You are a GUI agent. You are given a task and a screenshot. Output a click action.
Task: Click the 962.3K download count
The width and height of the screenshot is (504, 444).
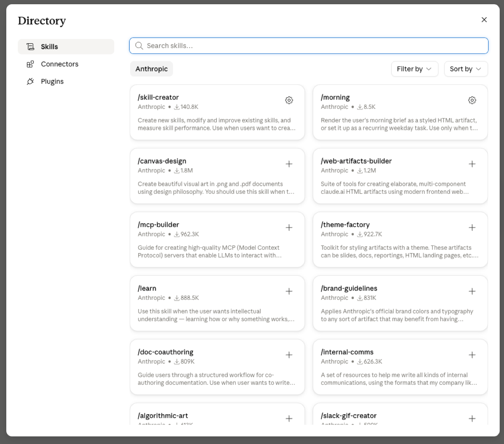pyautogui.click(x=186, y=234)
